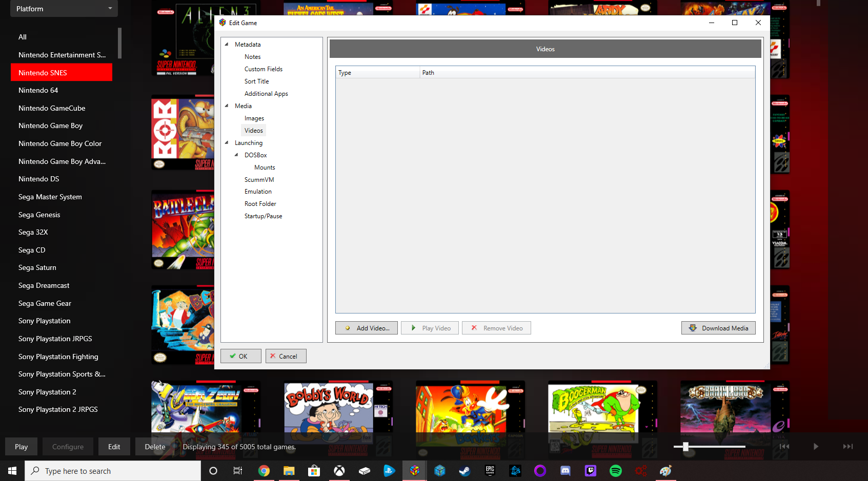Open Custom Fields section

tap(264, 69)
